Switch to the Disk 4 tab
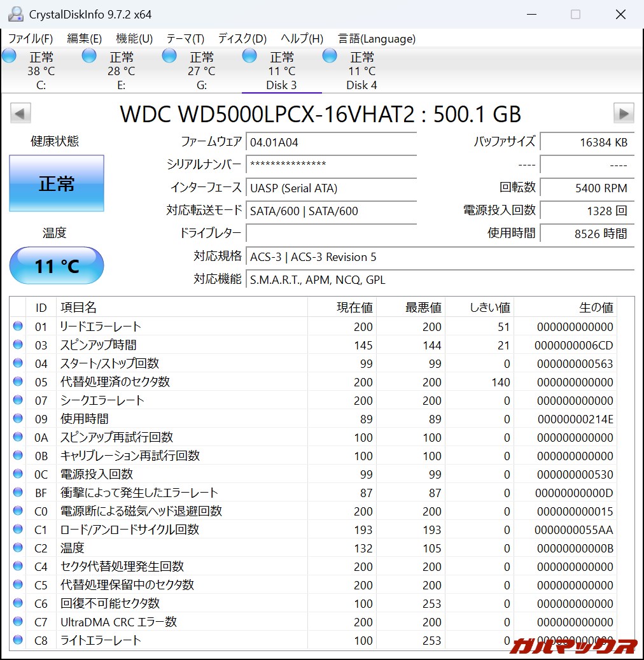Image resolution: width=644 pixels, height=660 pixels. click(x=361, y=85)
